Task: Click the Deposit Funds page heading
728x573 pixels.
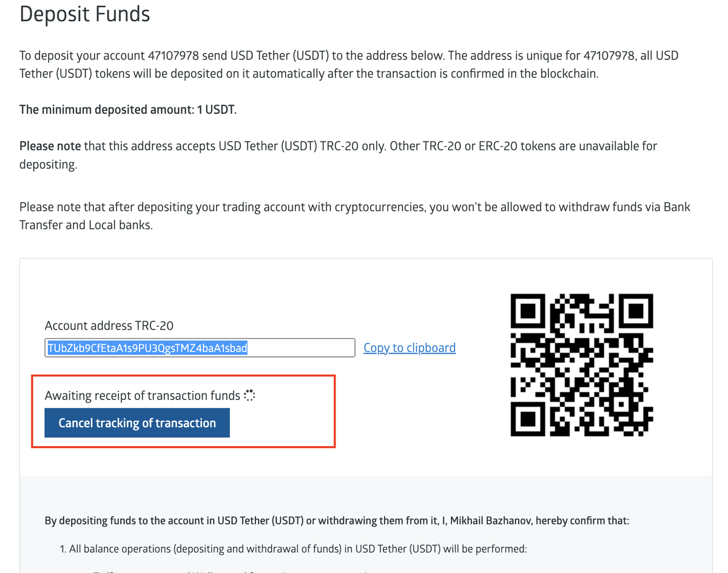Action: pos(85,13)
